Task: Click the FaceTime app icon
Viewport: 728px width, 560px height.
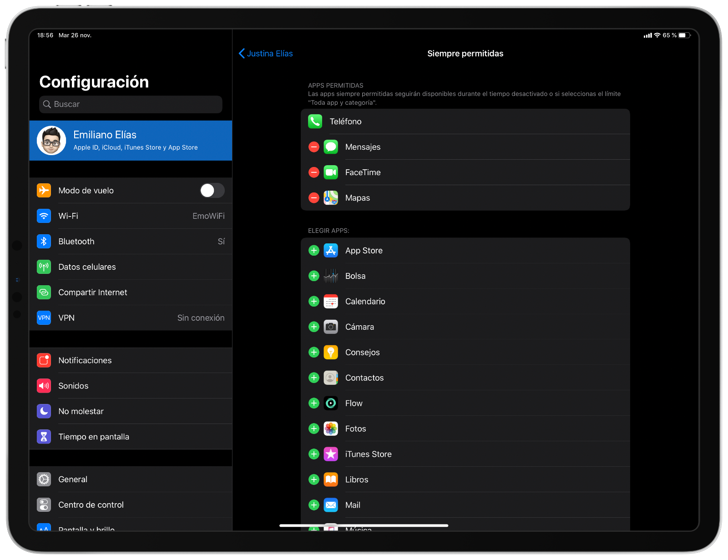Action: click(x=331, y=172)
